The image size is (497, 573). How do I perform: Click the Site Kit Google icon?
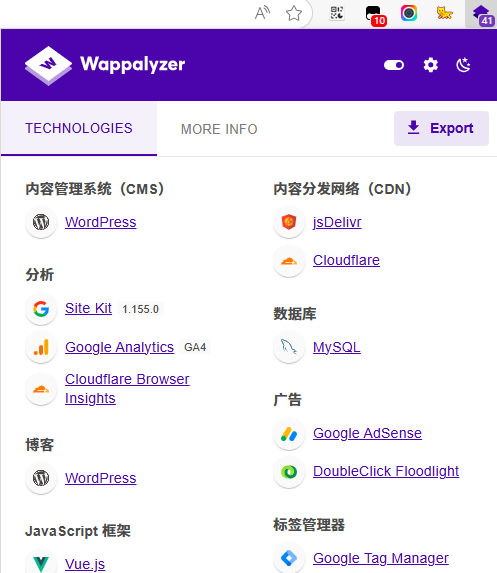point(41,309)
